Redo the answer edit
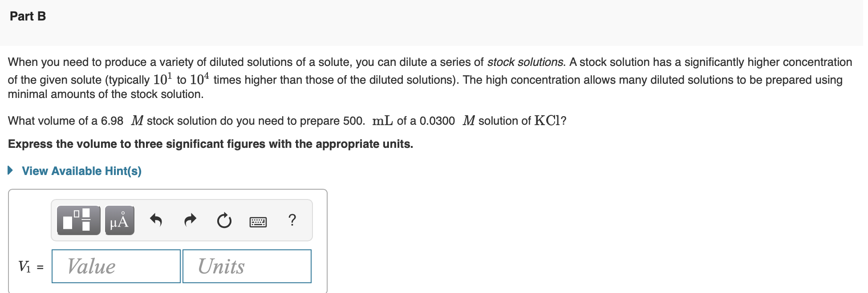 point(190,220)
